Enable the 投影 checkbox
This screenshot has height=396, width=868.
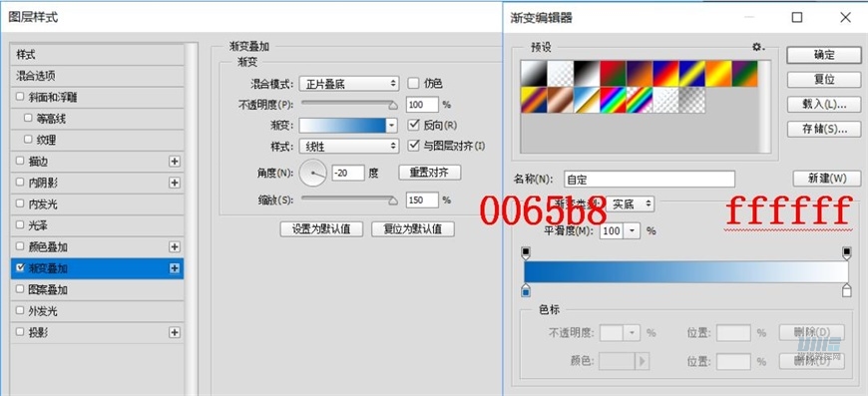click(21, 332)
